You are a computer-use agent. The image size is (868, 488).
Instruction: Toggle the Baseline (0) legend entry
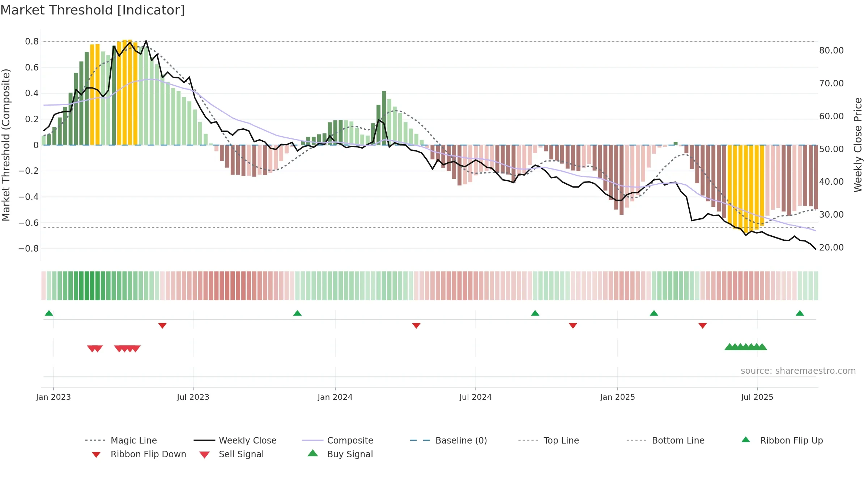[x=448, y=440]
